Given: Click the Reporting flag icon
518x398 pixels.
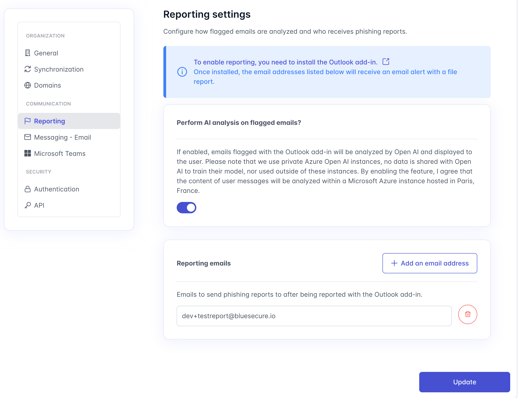Looking at the screenshot, I should (x=28, y=121).
